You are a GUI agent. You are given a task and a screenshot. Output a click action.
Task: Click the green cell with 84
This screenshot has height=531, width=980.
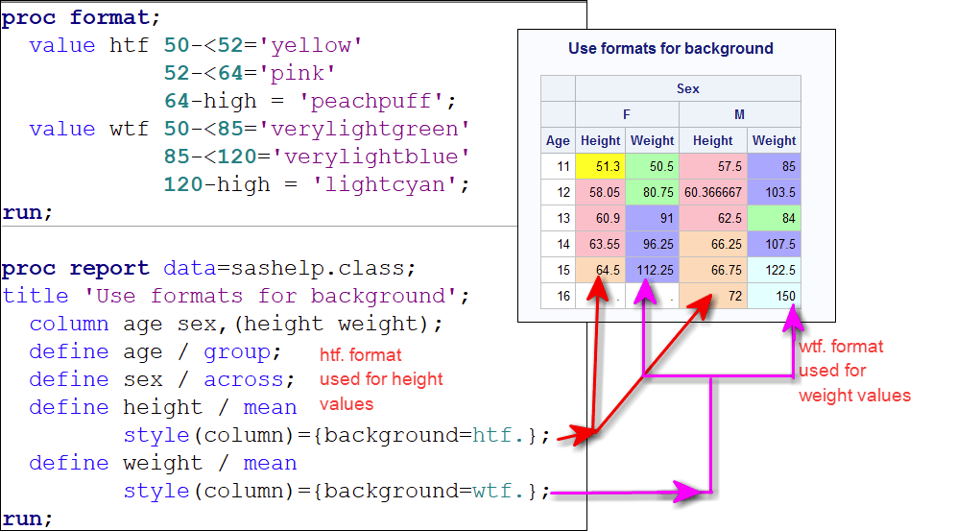tap(774, 218)
